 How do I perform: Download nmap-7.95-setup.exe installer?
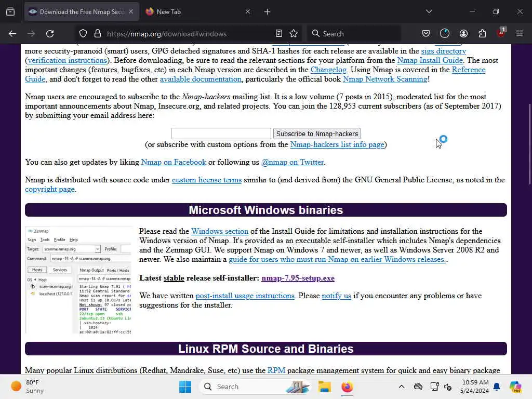pyautogui.click(x=298, y=278)
